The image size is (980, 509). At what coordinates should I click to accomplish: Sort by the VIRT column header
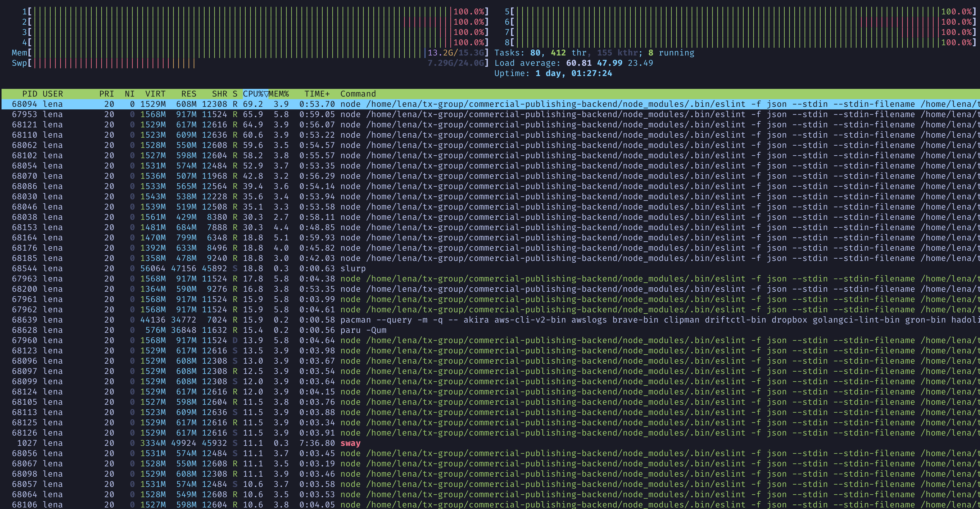pos(155,94)
